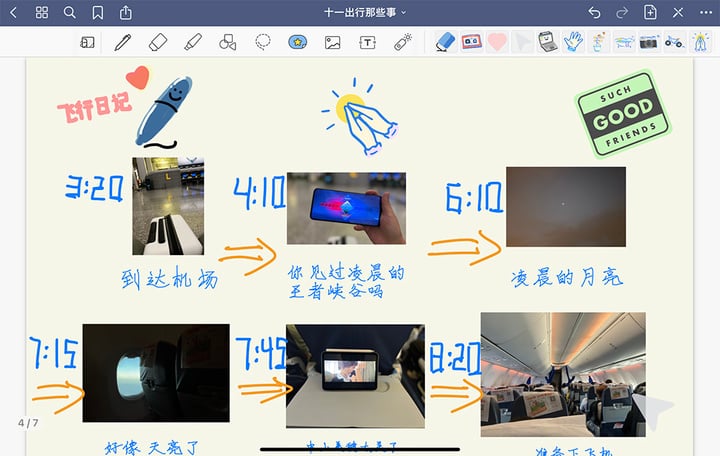Screen dimensions: 720x456
Task: Activate the Laser pointer tool
Action: pyautogui.click(x=402, y=42)
